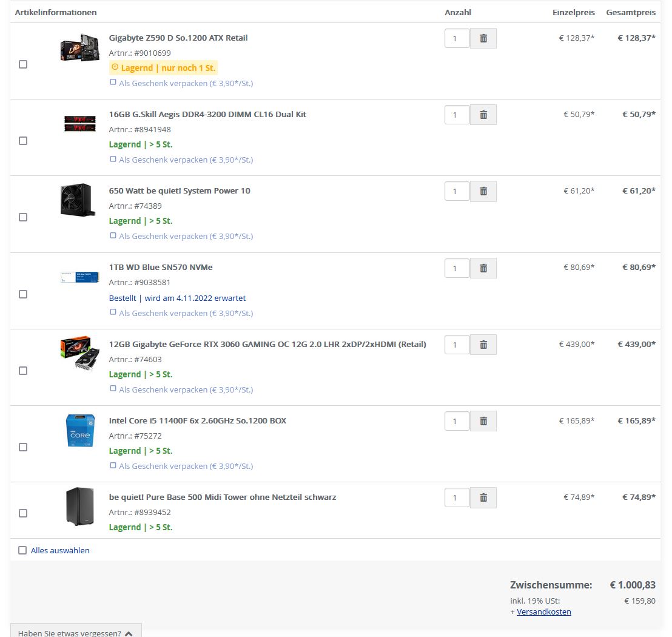Click the quantity field for the 650 Watt PSU

[x=457, y=190]
